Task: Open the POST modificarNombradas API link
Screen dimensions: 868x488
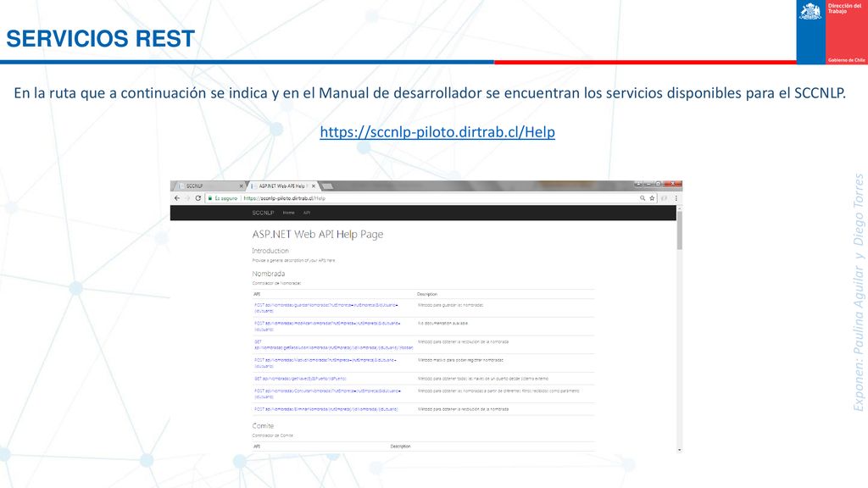Action: pyautogui.click(x=327, y=326)
